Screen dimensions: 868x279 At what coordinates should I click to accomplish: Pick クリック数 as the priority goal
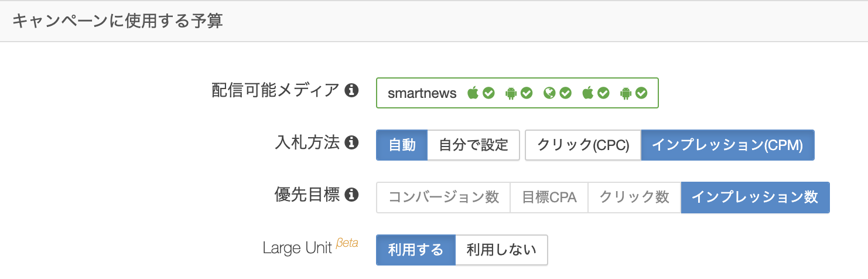point(634,198)
